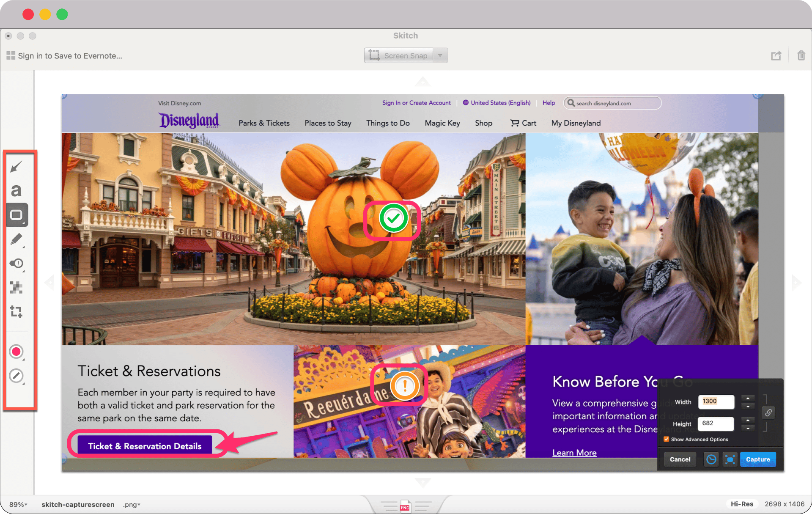Expand the Screen Snap dropdown arrow

click(440, 56)
